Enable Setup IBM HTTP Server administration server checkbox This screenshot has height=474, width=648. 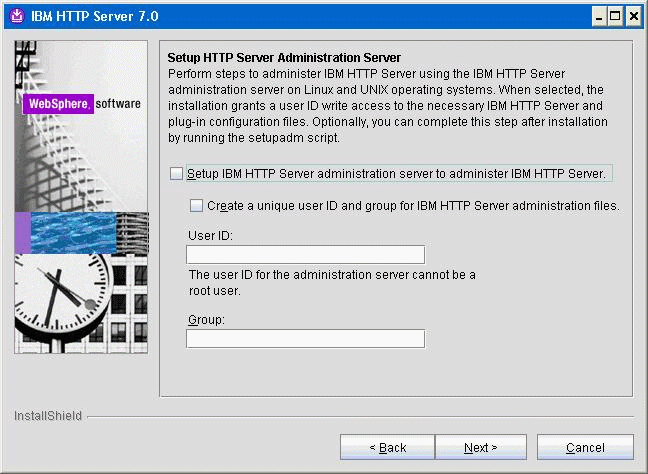176,174
